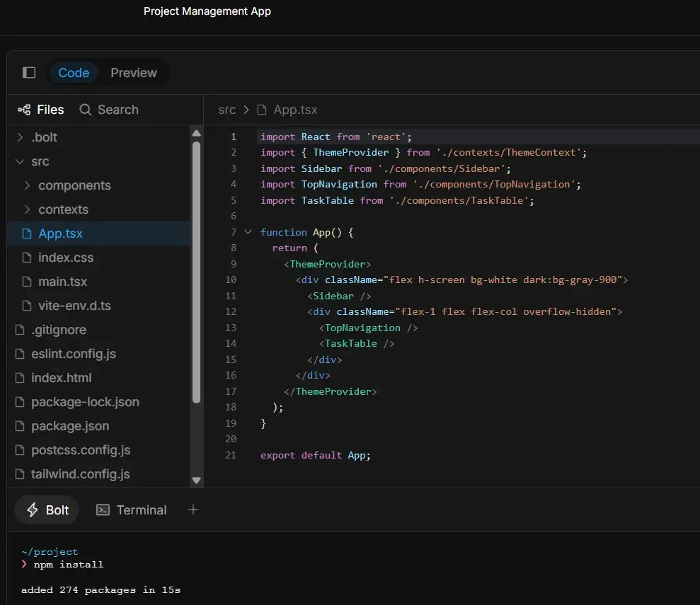The height and width of the screenshot is (605, 700).
Task: Click the Search magnifier icon
Action: [x=86, y=110]
